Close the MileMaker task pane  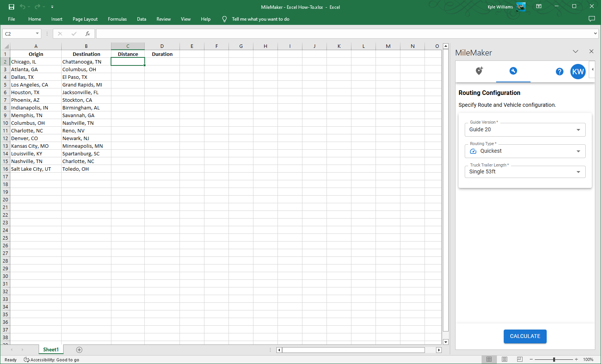click(x=591, y=51)
